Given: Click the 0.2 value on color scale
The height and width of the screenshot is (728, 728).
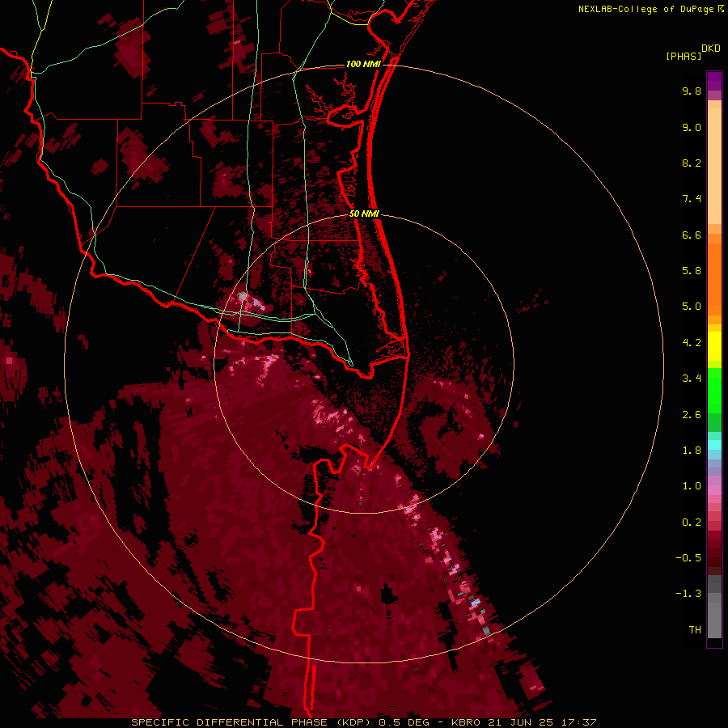Looking at the screenshot, I should pos(692,523).
